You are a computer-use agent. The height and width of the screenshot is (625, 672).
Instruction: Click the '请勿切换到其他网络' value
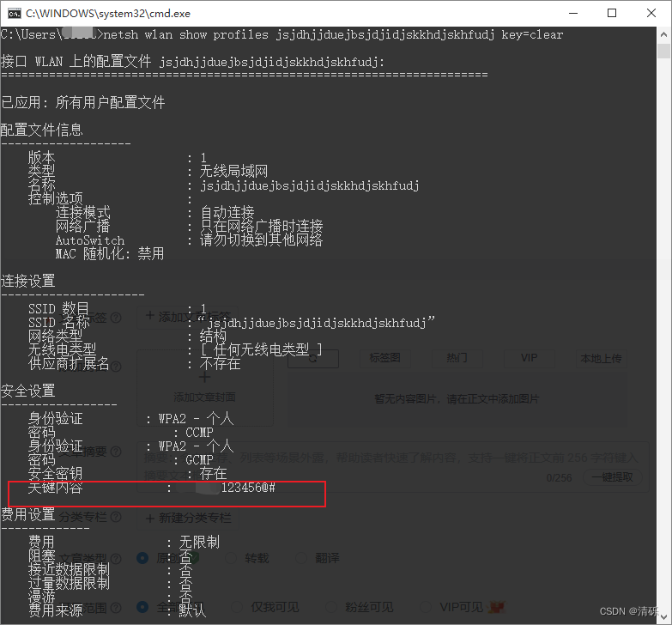point(262,240)
